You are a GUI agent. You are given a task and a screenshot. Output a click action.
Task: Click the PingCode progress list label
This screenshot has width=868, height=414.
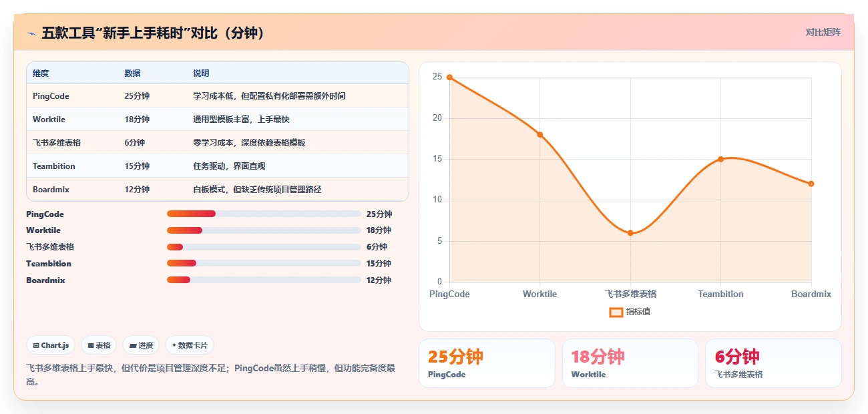tap(45, 214)
